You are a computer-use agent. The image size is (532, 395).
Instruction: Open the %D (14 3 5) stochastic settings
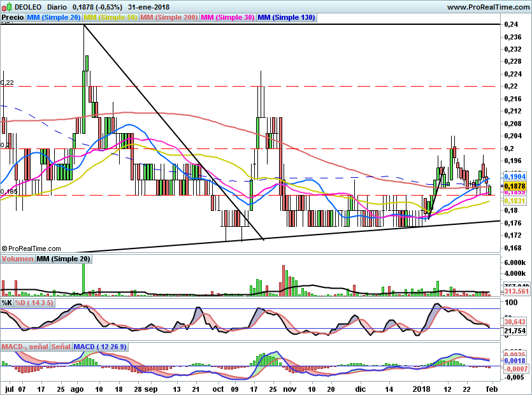pyautogui.click(x=34, y=303)
